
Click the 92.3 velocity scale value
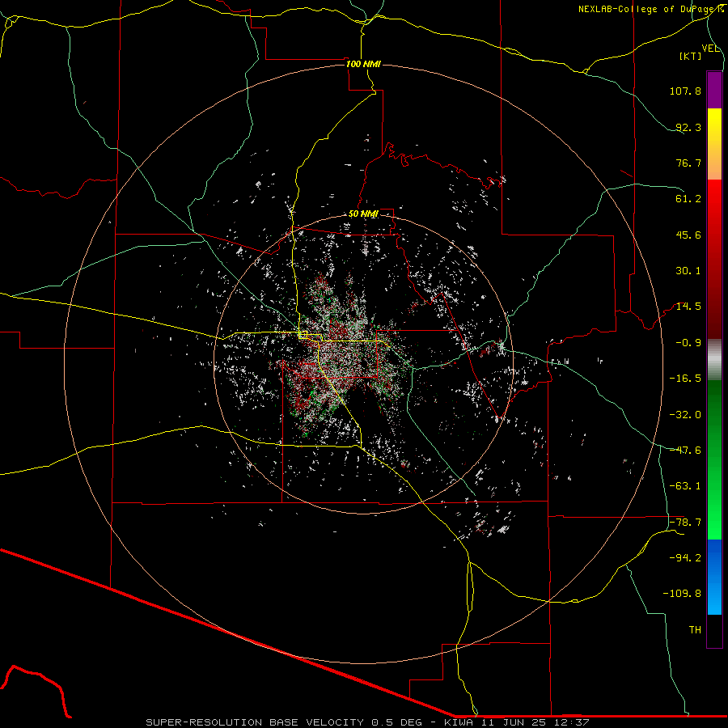point(688,127)
